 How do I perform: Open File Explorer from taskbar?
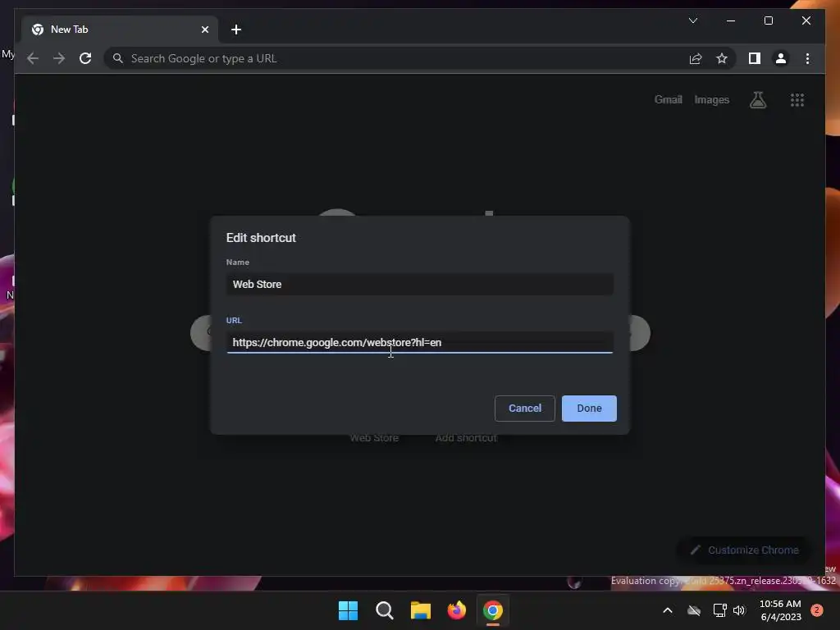pos(421,610)
